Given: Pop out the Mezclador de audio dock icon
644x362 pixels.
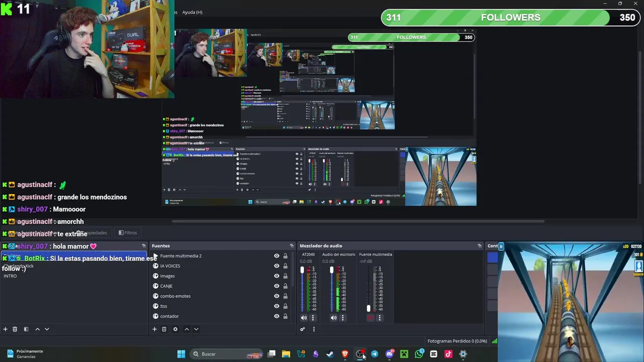Looking at the screenshot, I should (x=479, y=246).
